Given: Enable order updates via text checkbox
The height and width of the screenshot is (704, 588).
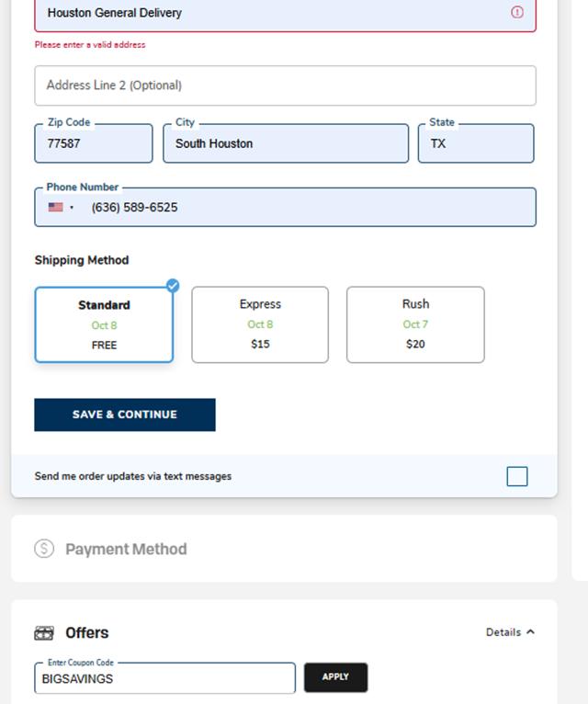Looking at the screenshot, I should (x=517, y=476).
